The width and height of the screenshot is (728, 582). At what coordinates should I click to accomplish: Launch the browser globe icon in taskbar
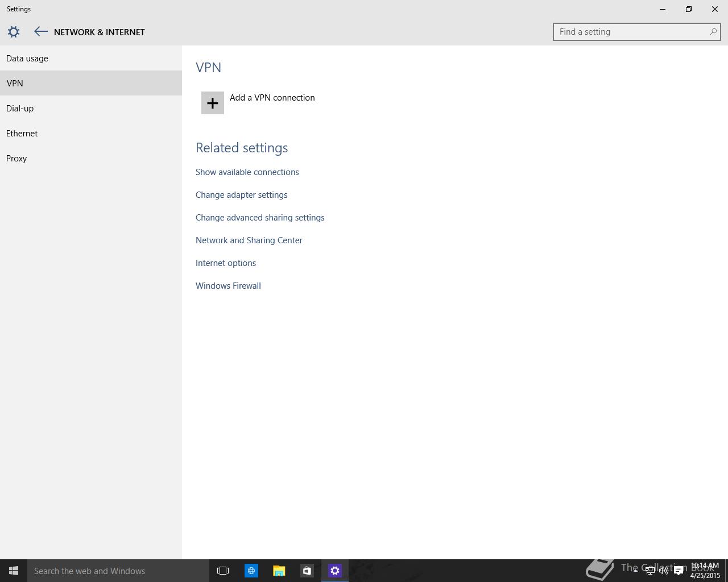click(251, 571)
